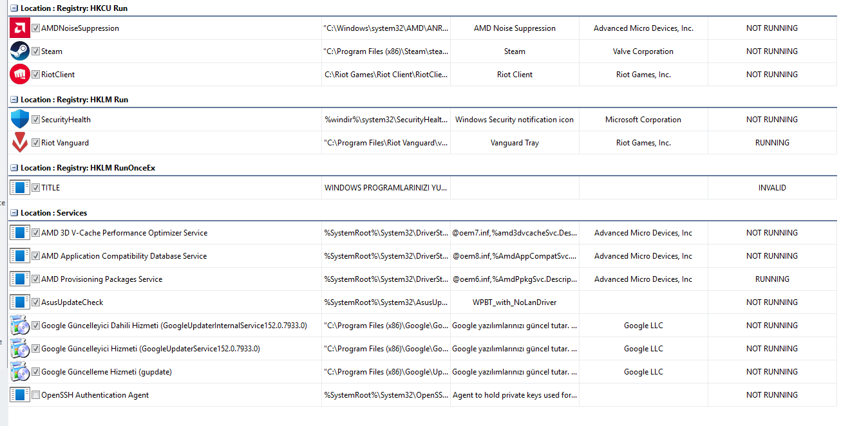The height and width of the screenshot is (426, 868).
Task: Click the Google Güncelleme Hizmeti (gupdate) installer icon
Action: pyautogui.click(x=20, y=372)
